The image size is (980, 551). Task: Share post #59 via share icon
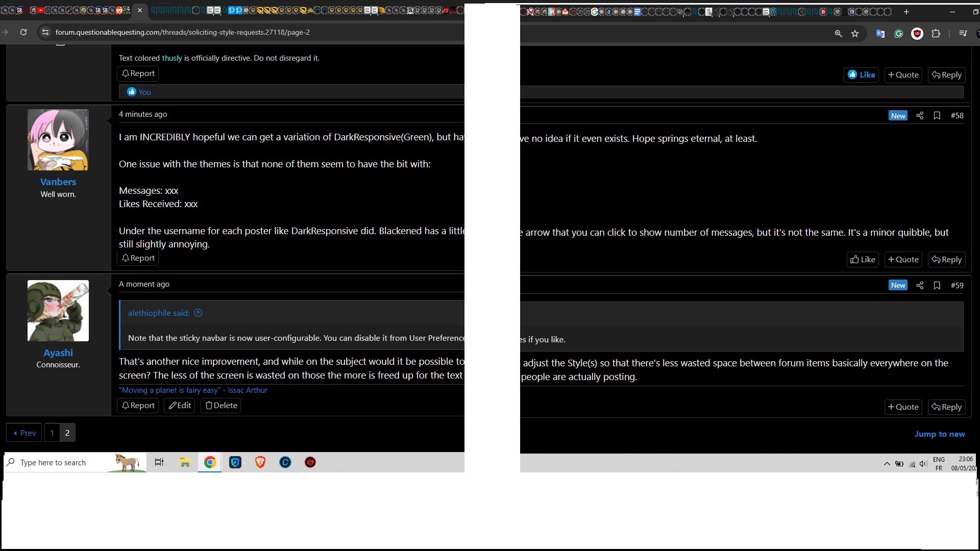920,286
